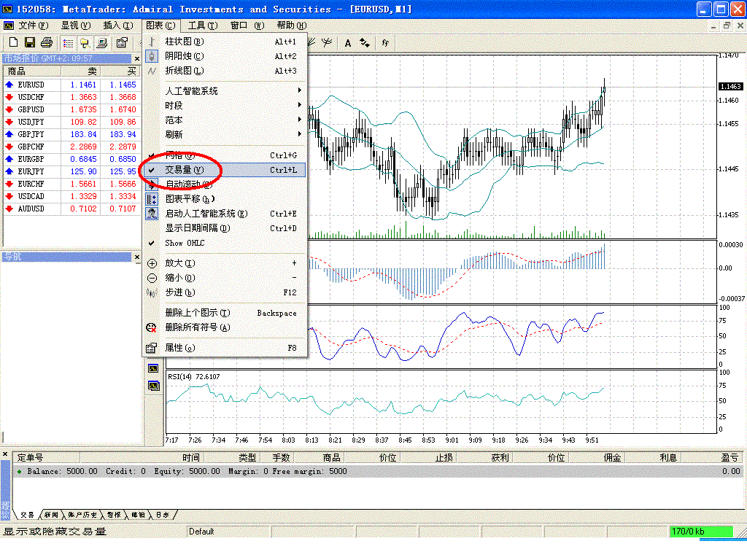Choose 折线图 (L) line chart

click(x=225, y=71)
